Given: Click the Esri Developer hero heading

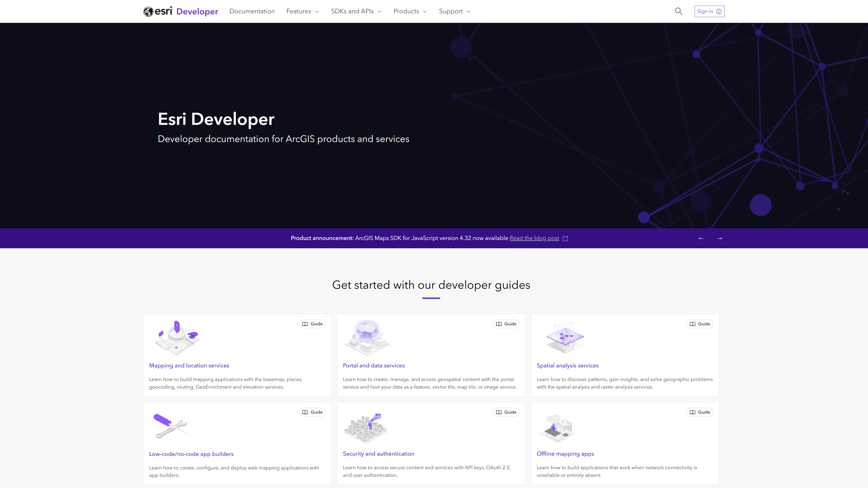Looking at the screenshot, I should [216, 119].
